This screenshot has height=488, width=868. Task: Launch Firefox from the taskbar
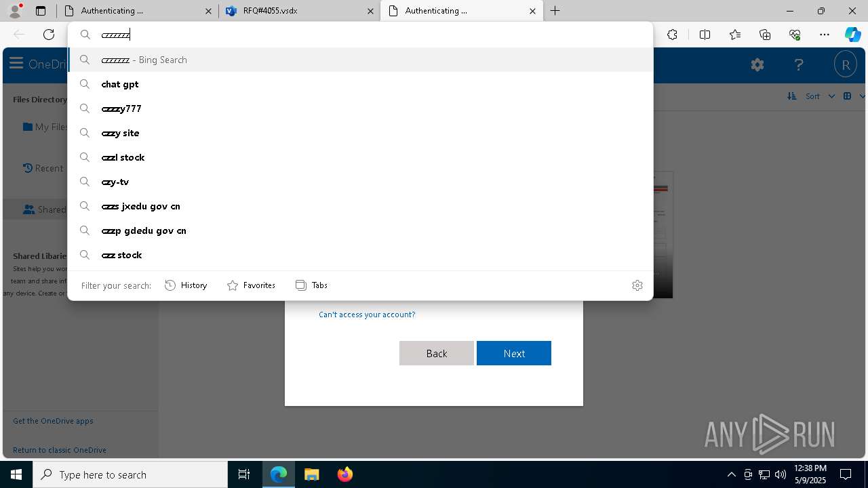(x=344, y=474)
